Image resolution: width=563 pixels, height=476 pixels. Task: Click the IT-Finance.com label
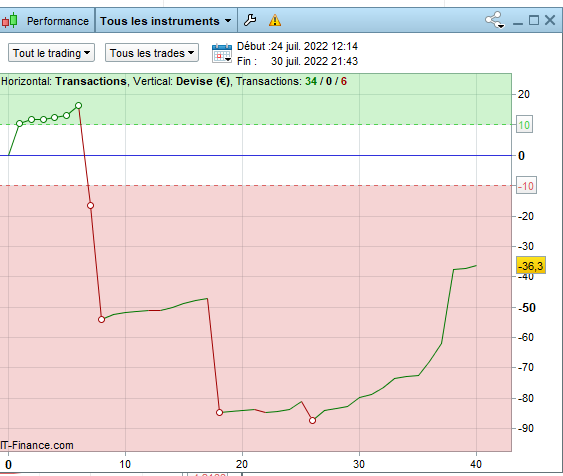[x=37, y=445]
